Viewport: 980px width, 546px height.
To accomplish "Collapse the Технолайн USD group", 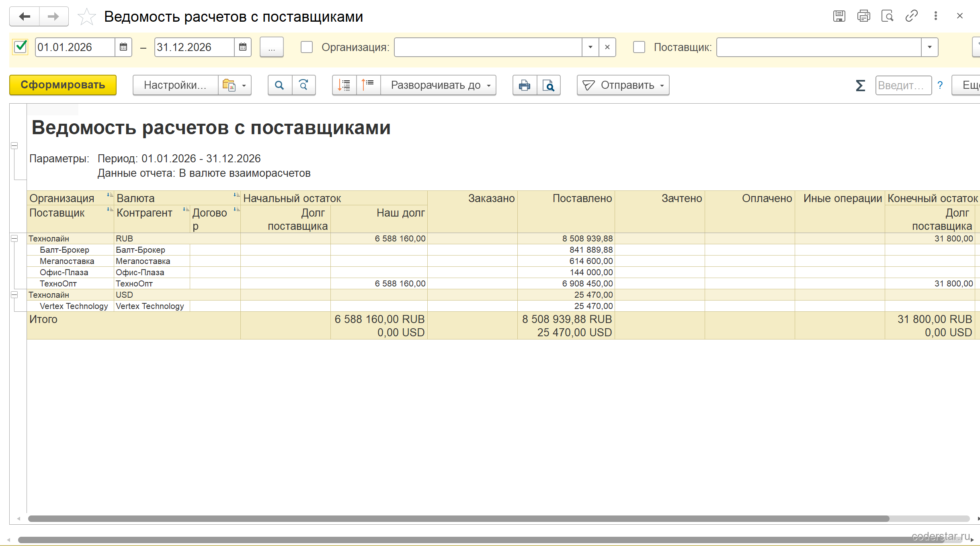I will pyautogui.click(x=14, y=294).
